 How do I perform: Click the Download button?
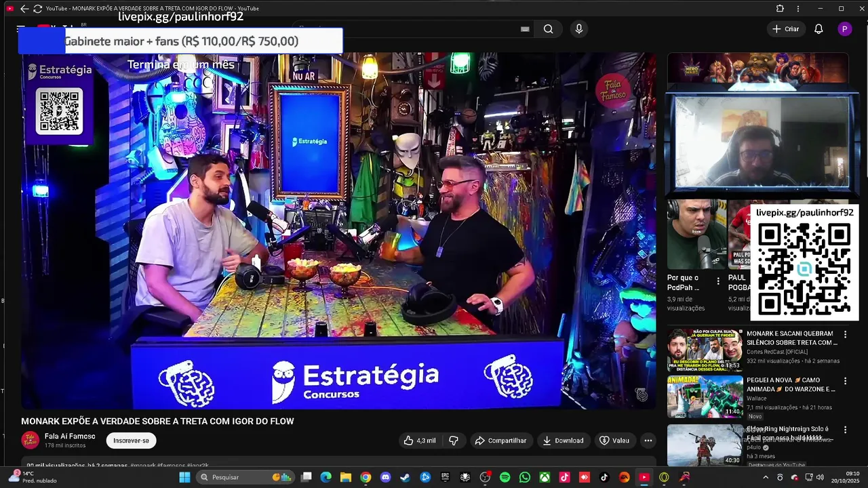coord(563,441)
